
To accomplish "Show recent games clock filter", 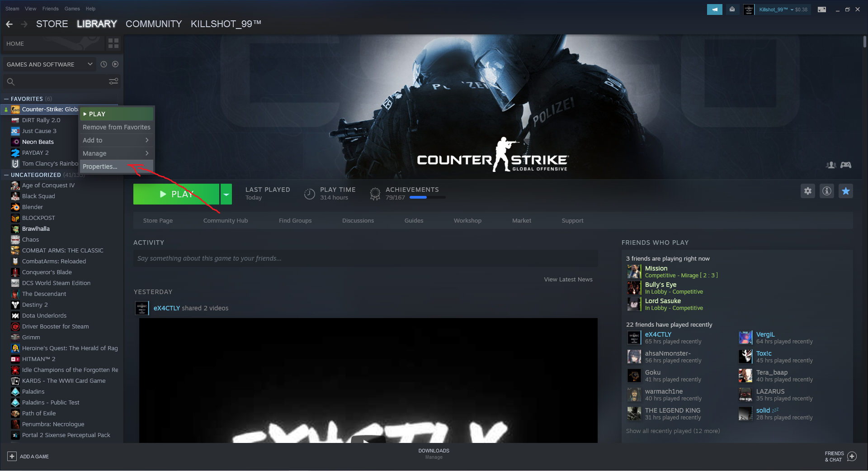I will (104, 64).
